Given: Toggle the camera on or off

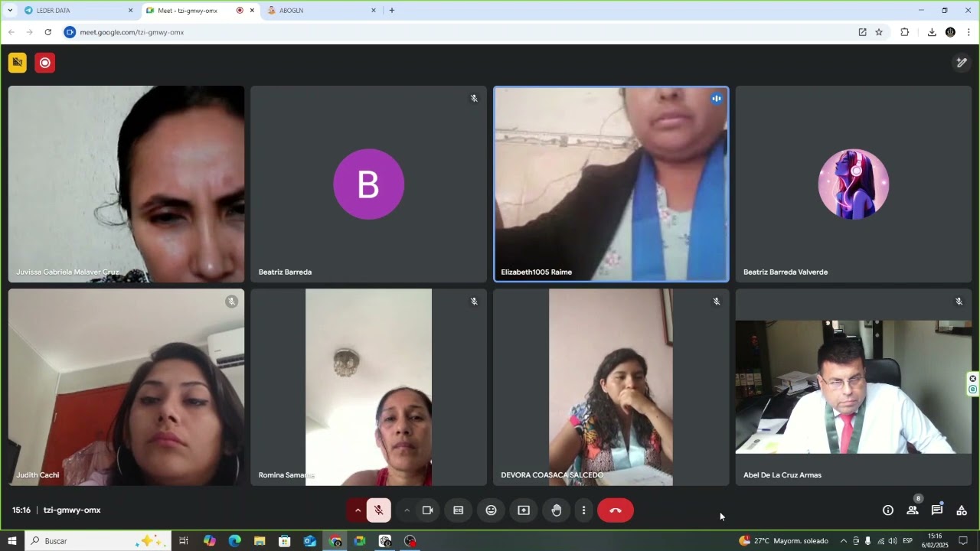Looking at the screenshot, I should [428, 510].
